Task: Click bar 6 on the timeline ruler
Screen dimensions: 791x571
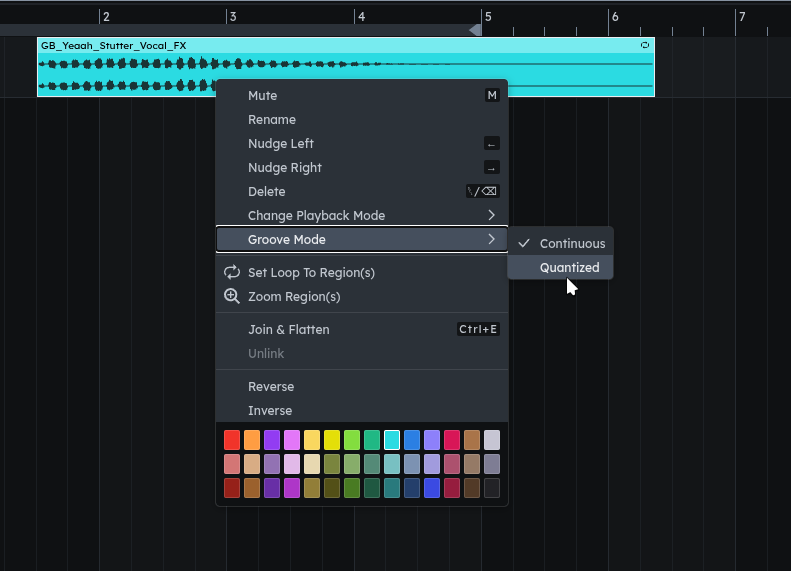Action: tap(615, 17)
